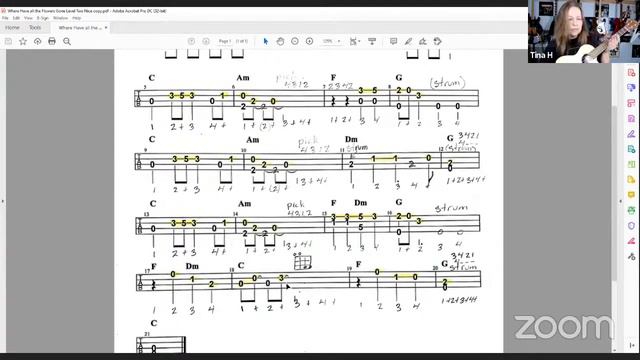640x360 pixels.
Task: Go to the previous page arrow
Action: [191, 41]
